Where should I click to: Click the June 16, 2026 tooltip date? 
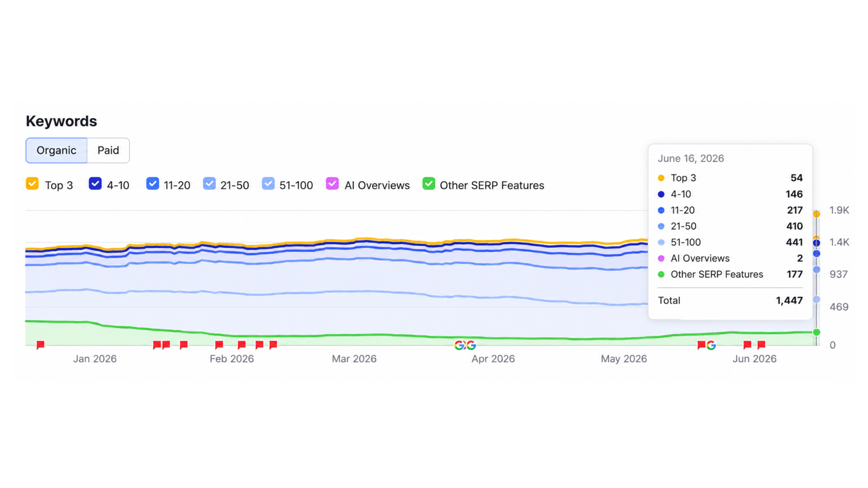(691, 159)
